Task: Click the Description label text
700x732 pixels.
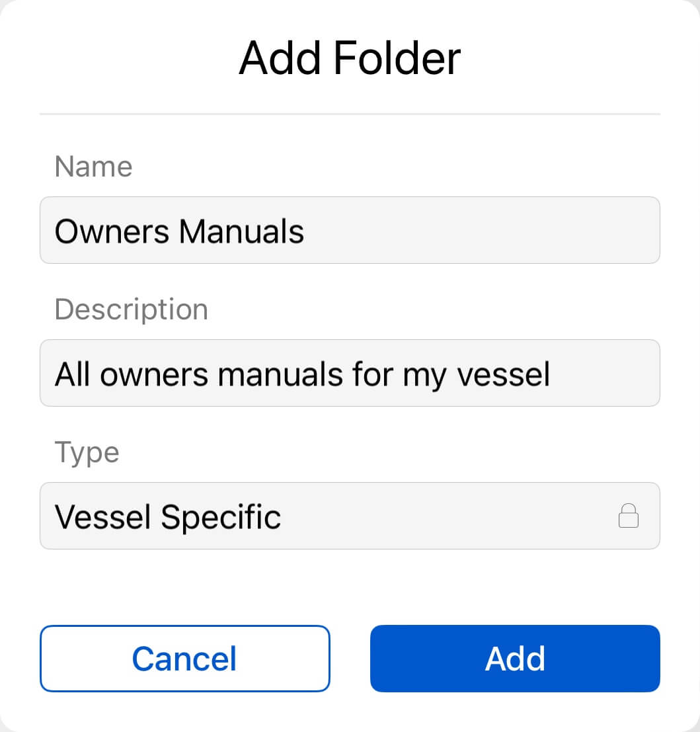Action: [x=131, y=309]
